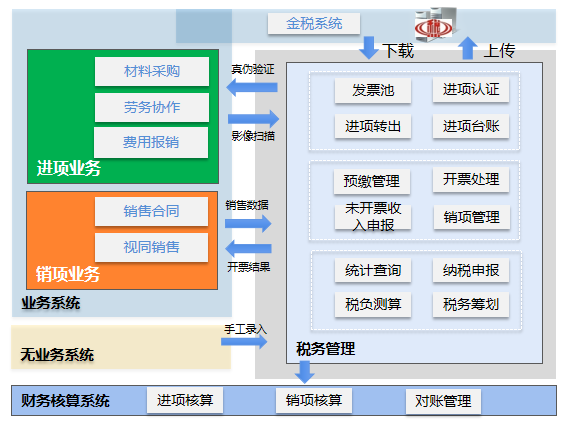Open the 发票池 module
This screenshot has width=571, height=427.
coord(373,90)
